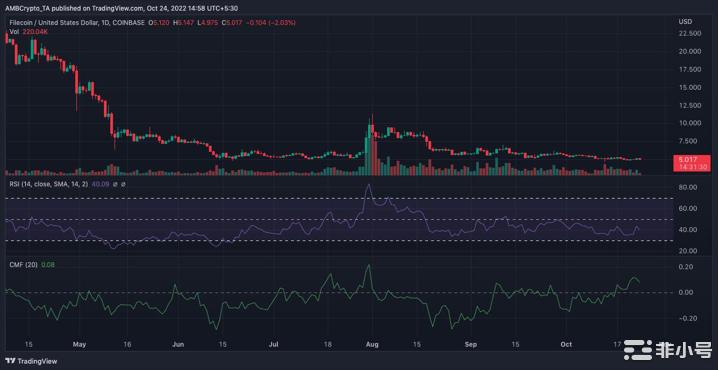The width and height of the screenshot is (718, 370).
Task: Click the May label on date axis
Action: pos(79,343)
